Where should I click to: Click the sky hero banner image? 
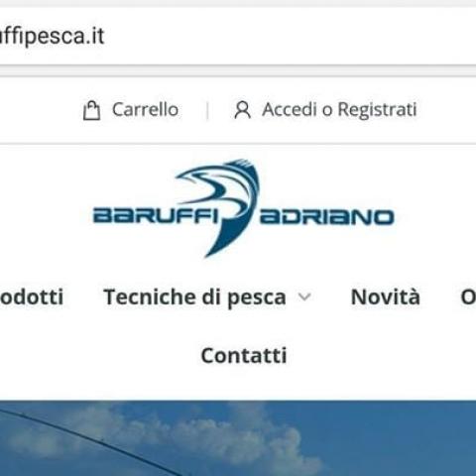click(x=238, y=438)
